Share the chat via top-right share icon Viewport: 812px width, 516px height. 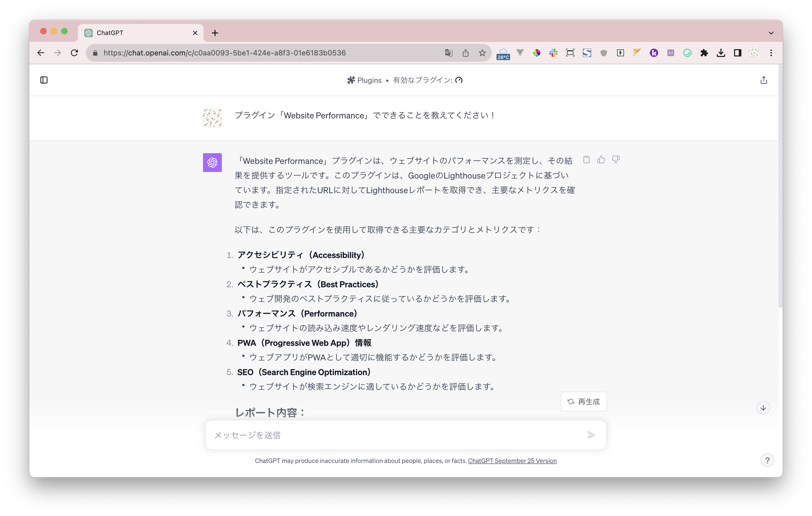tap(763, 80)
